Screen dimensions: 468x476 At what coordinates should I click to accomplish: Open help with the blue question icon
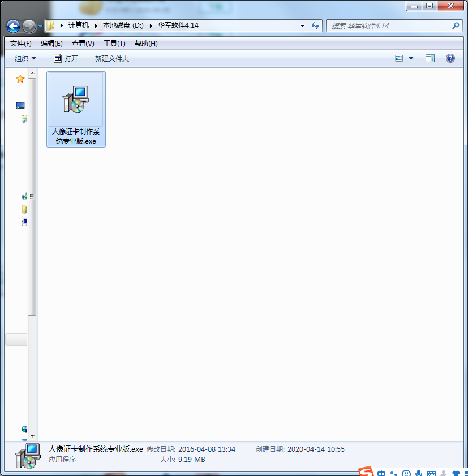tap(450, 58)
